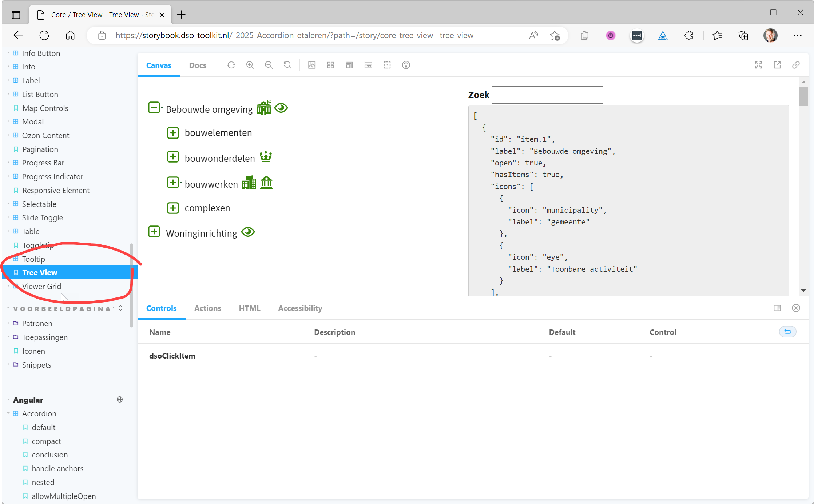Toggle visibility eye next to Bebouwde omgeving
Screen dimensions: 814x504
[281, 108]
